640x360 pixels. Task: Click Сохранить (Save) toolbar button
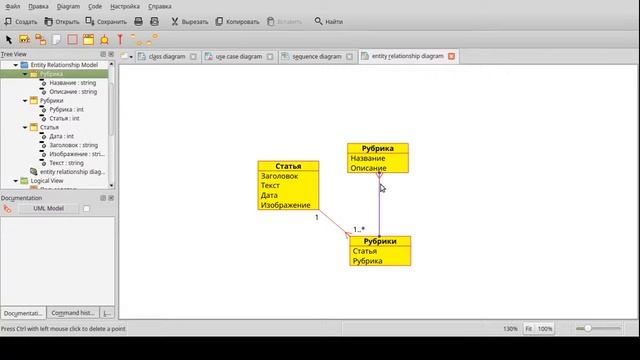coord(106,22)
